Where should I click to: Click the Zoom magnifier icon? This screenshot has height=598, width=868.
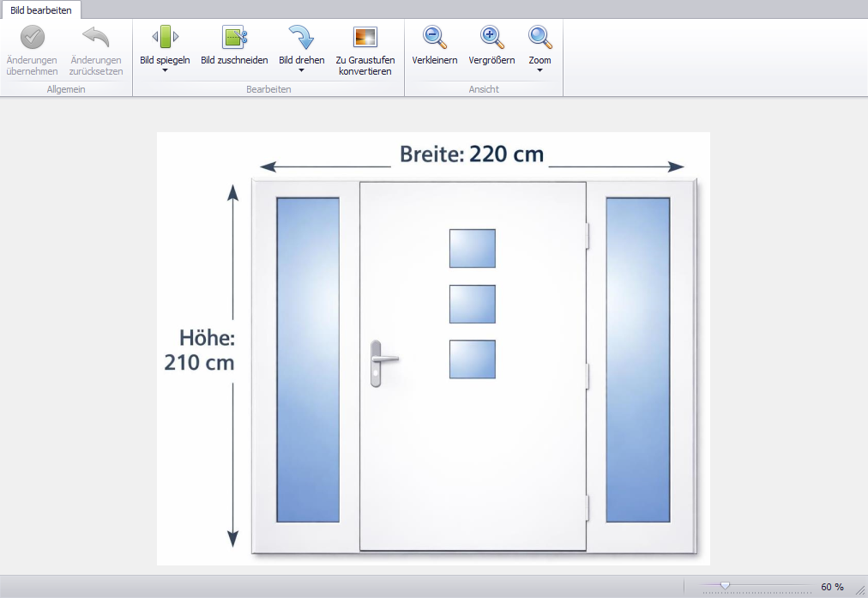click(x=539, y=38)
